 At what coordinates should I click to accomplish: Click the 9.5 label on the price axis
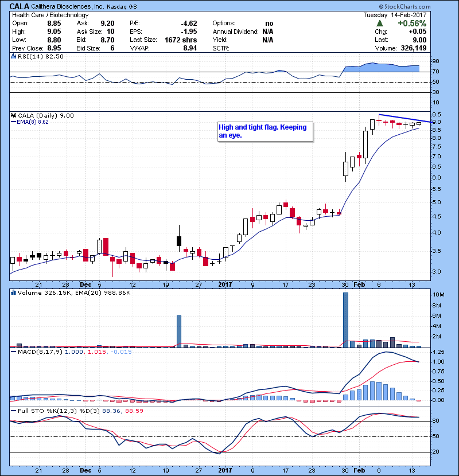point(437,115)
